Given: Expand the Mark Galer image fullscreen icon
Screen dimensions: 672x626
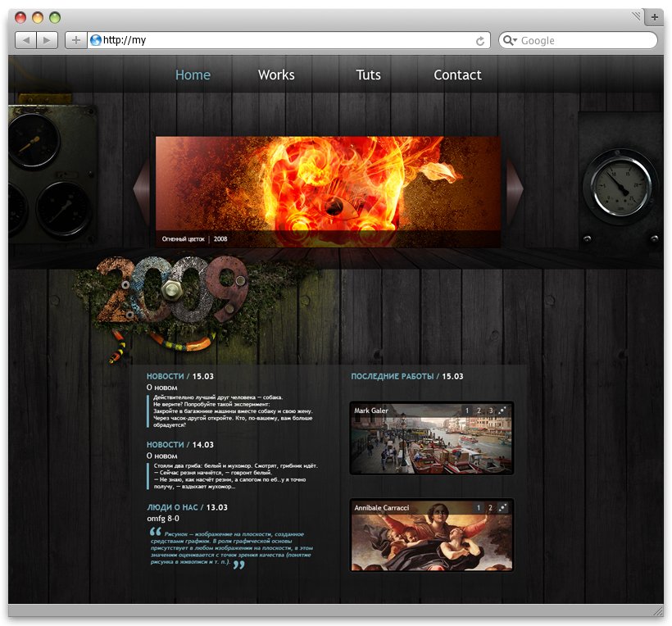Looking at the screenshot, I should click(502, 411).
